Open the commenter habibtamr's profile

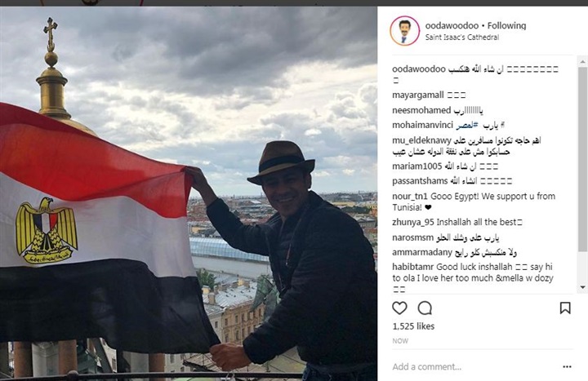(x=413, y=267)
